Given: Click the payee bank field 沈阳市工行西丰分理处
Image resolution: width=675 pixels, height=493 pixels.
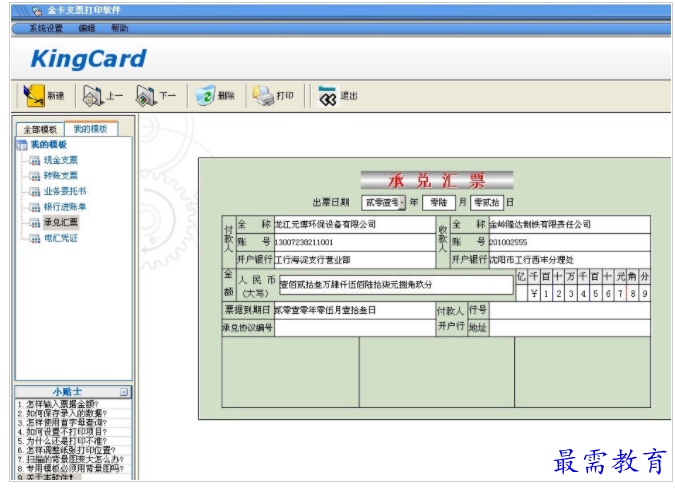Looking at the screenshot, I should pos(569,260).
